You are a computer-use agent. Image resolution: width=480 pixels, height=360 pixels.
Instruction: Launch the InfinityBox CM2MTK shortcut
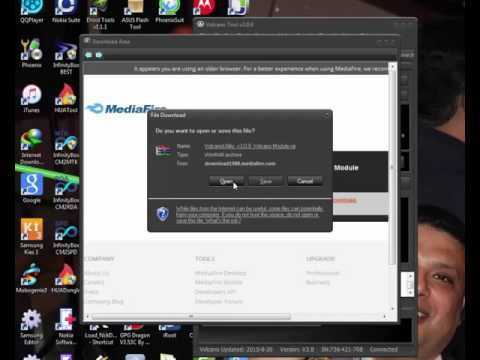point(66,147)
